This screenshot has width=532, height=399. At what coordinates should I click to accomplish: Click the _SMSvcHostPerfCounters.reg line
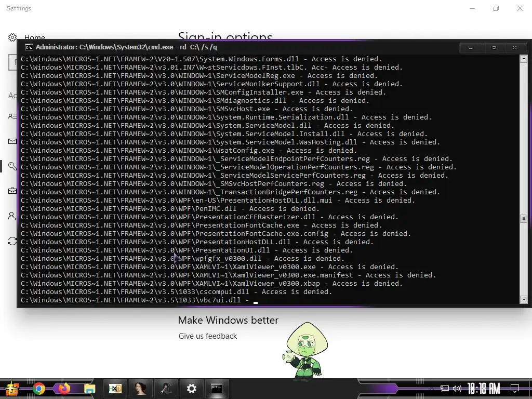214,183
